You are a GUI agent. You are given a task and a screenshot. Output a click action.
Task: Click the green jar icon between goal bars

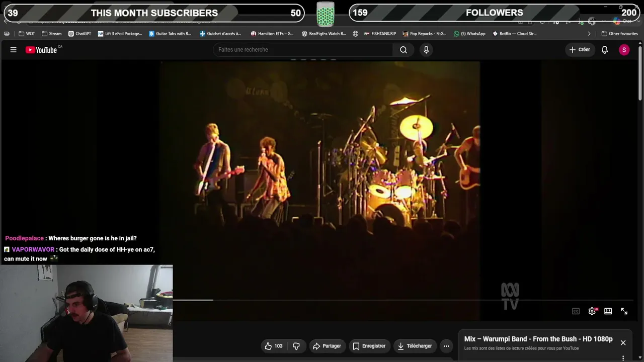tap(326, 14)
